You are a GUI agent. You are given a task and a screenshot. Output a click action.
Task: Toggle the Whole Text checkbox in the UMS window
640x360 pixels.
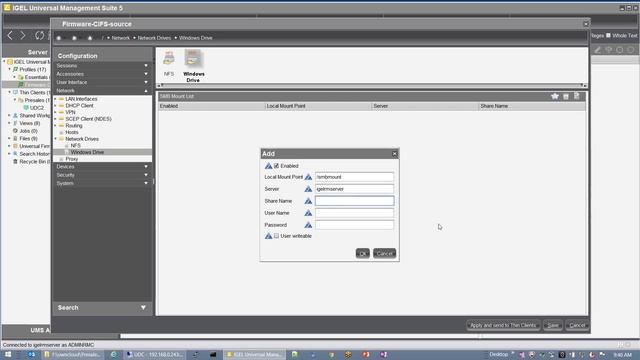pos(608,36)
